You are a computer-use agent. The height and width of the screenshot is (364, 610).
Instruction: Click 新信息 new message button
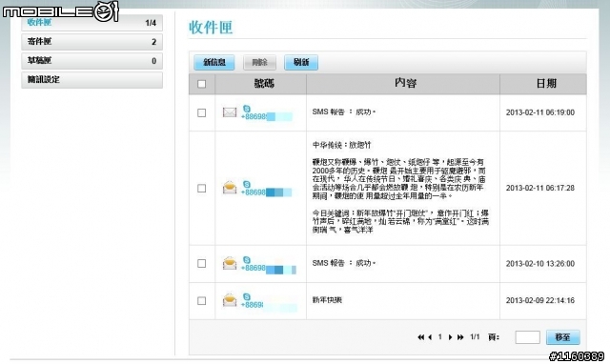pyautogui.click(x=214, y=62)
